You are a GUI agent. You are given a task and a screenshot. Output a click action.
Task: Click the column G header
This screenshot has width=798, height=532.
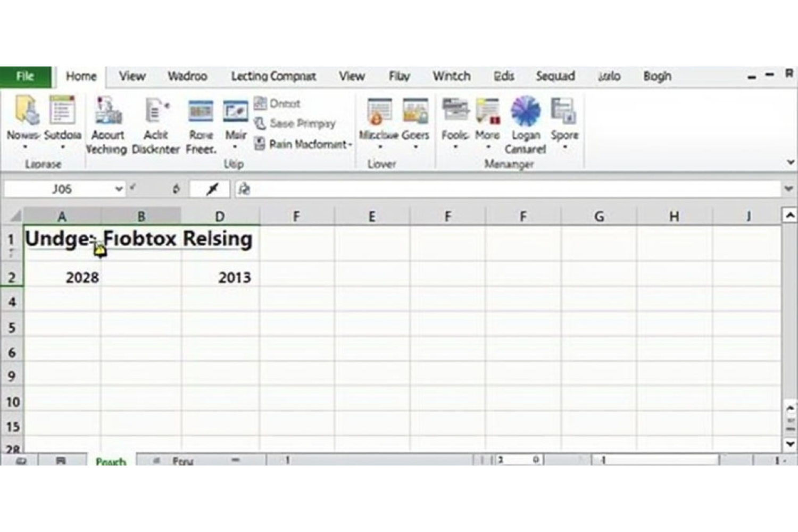[598, 217]
